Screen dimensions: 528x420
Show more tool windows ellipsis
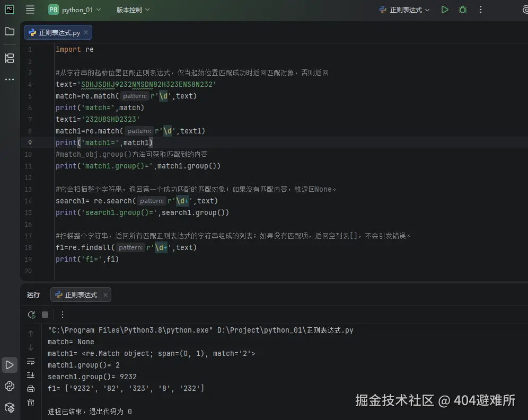point(10,79)
